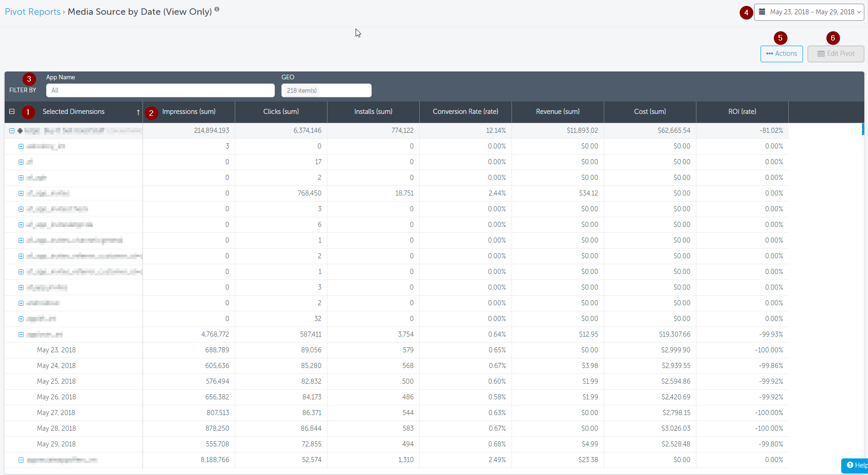Open the GEO filter showing 218 items

coord(326,90)
